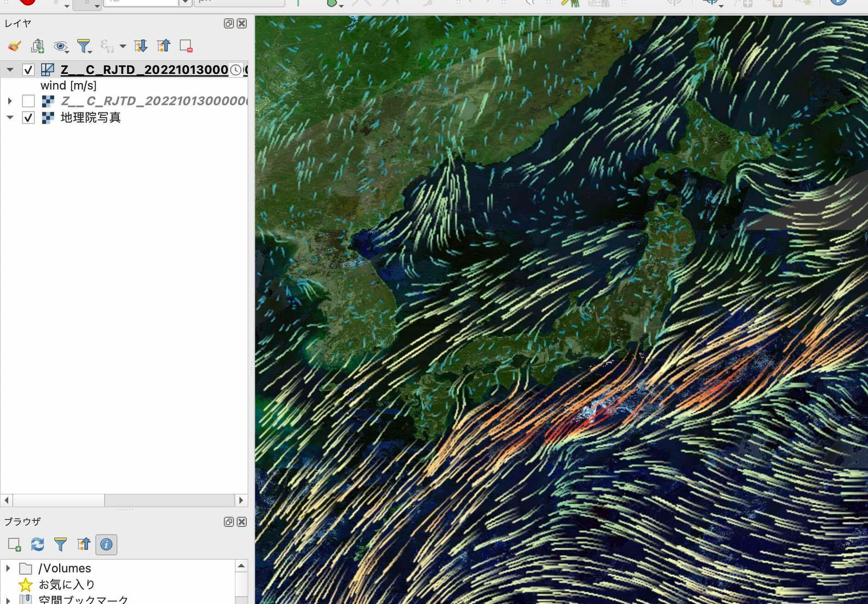This screenshot has height=604, width=868.
Task: Click the Layers panel horizontal scrollbar thumb
Action: 59,500
